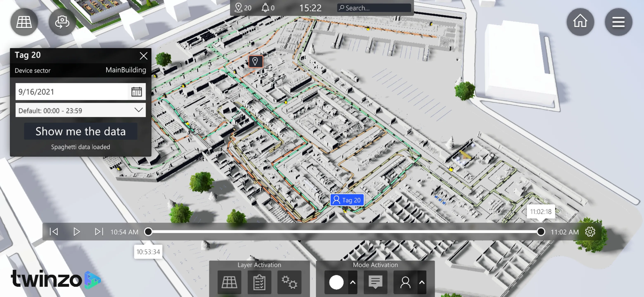The height and width of the screenshot is (297, 644).
Task: Click Show me the data button
Action: click(x=81, y=131)
